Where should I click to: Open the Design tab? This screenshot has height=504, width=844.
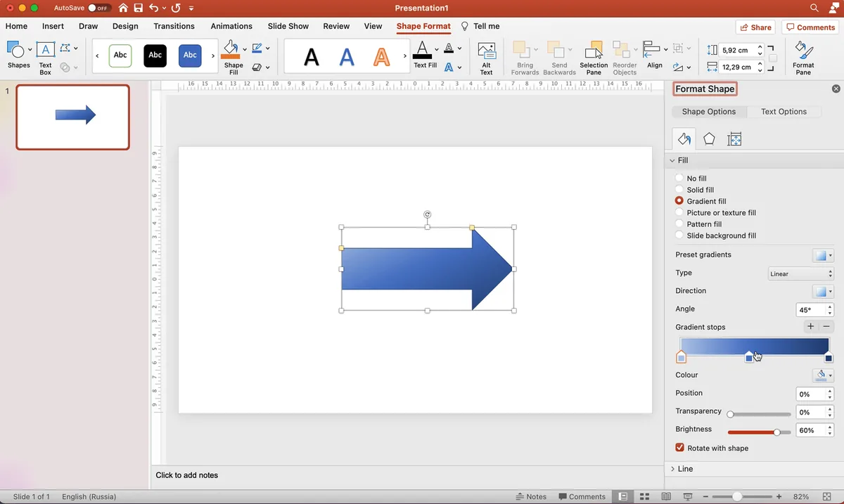click(125, 26)
